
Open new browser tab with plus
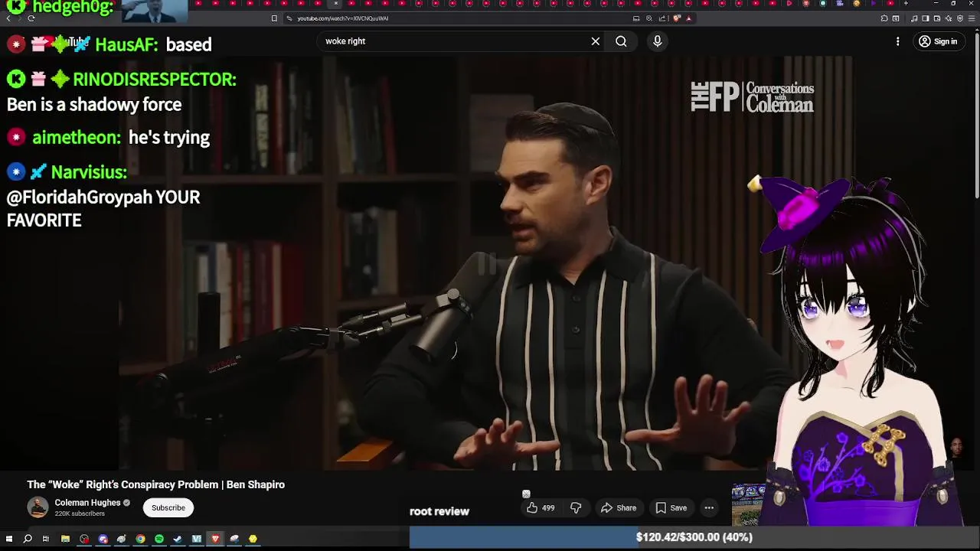pyautogui.click(x=906, y=3)
